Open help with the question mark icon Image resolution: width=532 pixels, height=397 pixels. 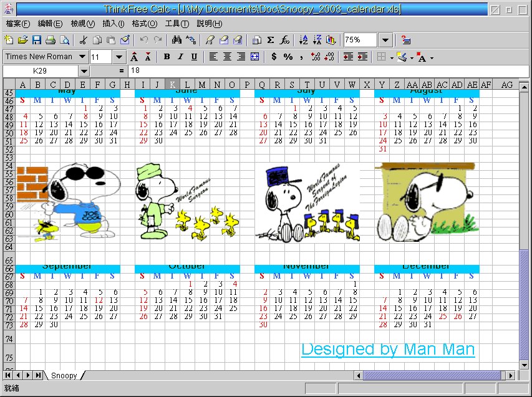click(x=406, y=40)
